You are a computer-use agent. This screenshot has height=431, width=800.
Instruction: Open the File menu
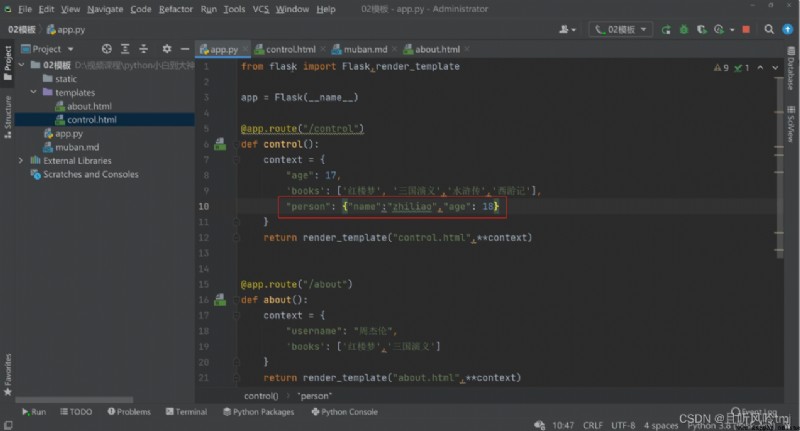pyautogui.click(x=25, y=9)
